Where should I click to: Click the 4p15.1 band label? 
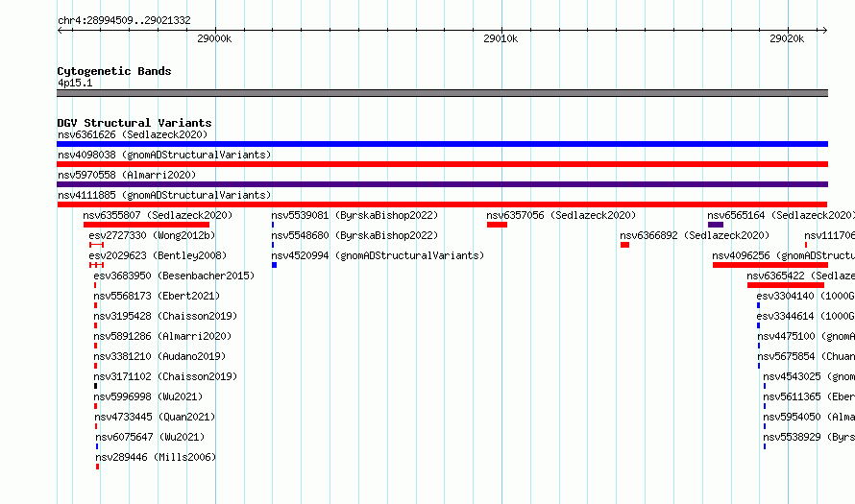(75, 83)
